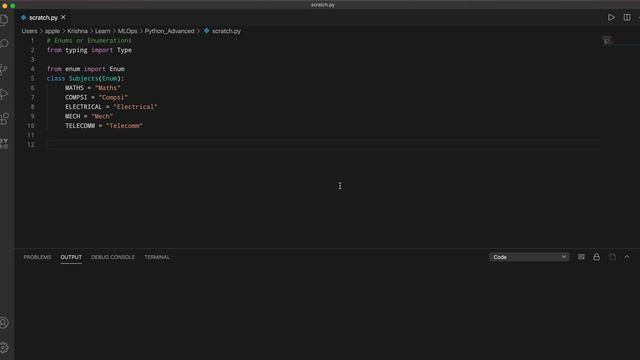
Task: Close the scratch.py editor tab
Action: 63,18
